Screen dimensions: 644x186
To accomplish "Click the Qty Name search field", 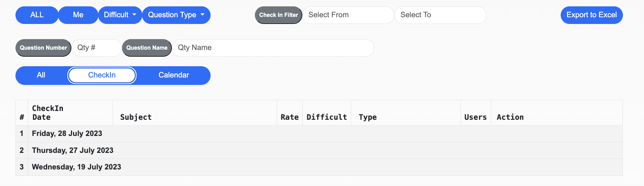I will pos(273,48).
